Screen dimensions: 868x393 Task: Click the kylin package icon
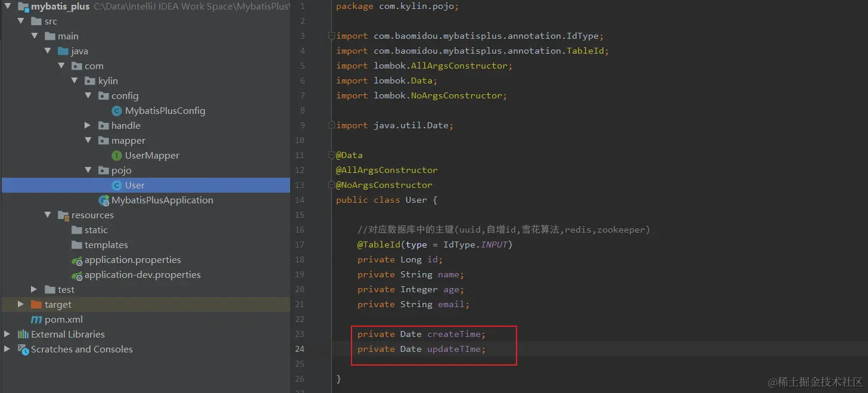point(90,81)
